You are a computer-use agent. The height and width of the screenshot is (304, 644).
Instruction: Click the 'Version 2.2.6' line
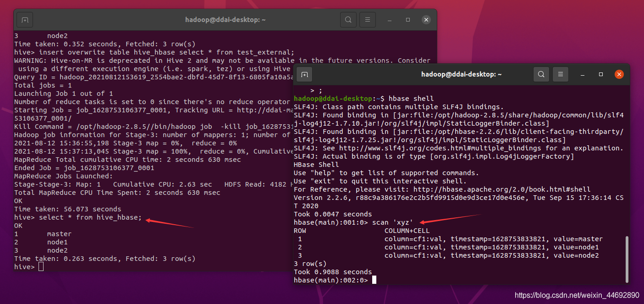pos(458,202)
